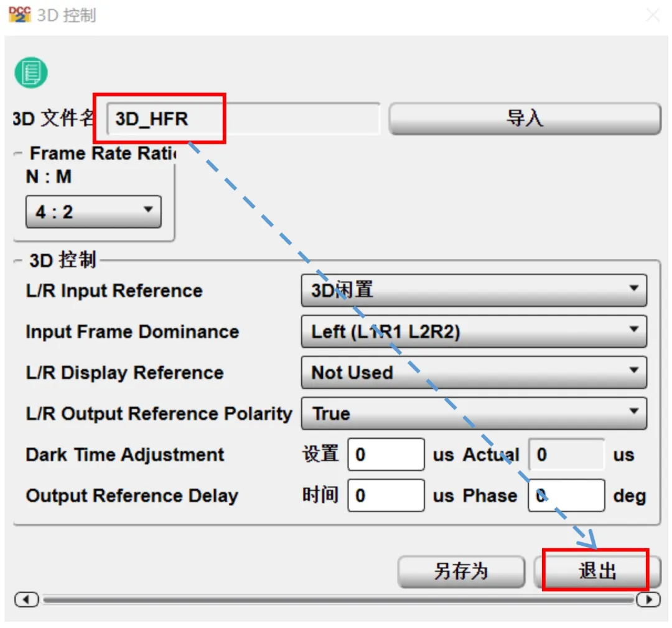Screen dimensions: 672x628
Task: Click the 3D 文件名 text field
Action: 243,119
